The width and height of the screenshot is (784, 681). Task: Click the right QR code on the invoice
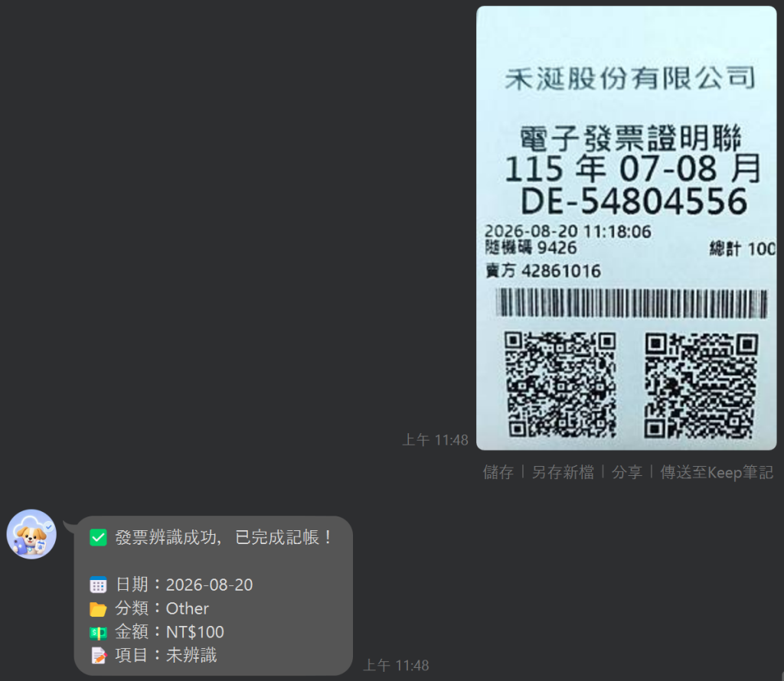701,386
